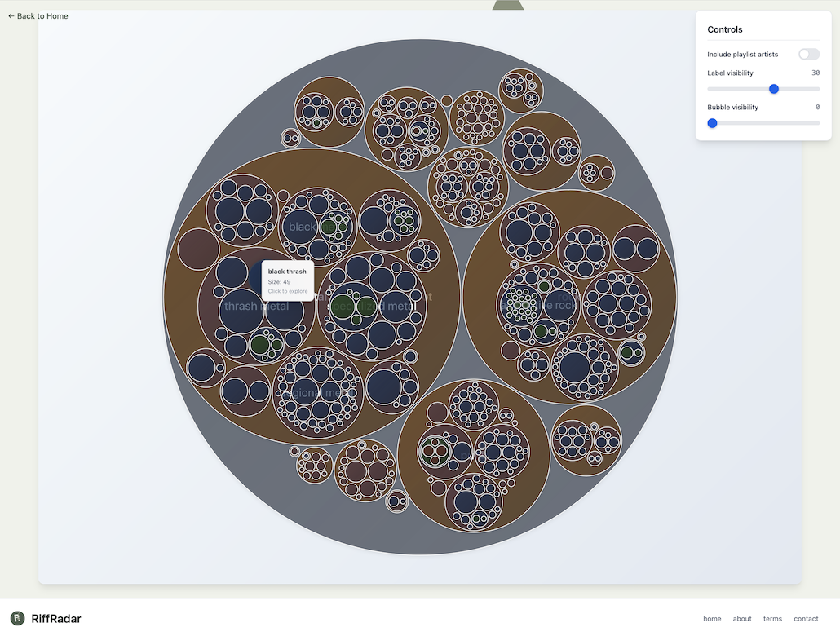Viewport: 840px width, 636px height.
Task: Click the RiffRadar brand name text
Action: (56, 618)
